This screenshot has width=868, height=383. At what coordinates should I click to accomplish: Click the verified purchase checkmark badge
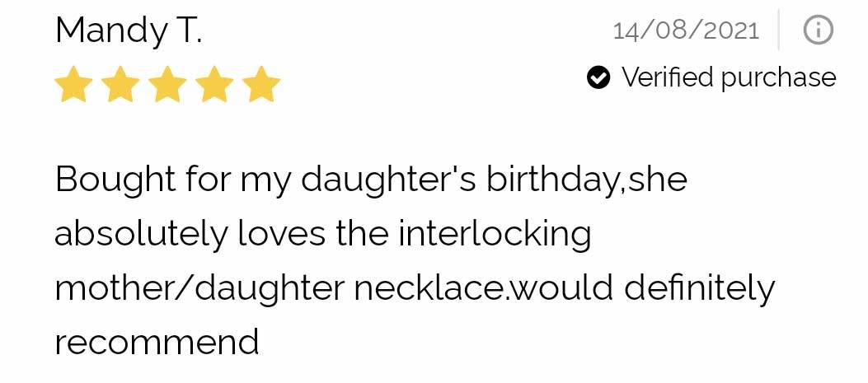pyautogui.click(x=598, y=77)
